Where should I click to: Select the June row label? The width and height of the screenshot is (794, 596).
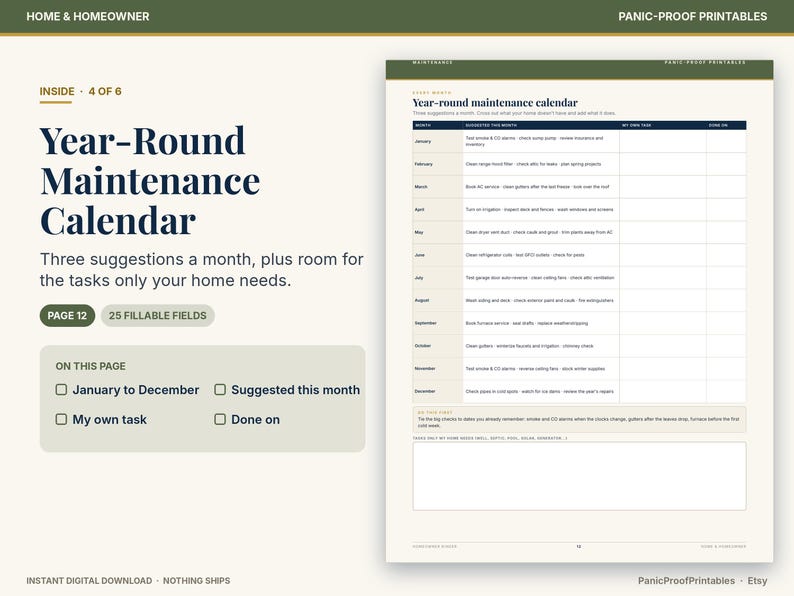420,255
